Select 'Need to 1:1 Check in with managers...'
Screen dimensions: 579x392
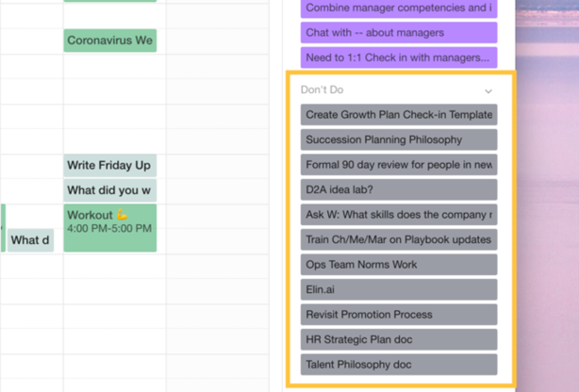click(399, 57)
